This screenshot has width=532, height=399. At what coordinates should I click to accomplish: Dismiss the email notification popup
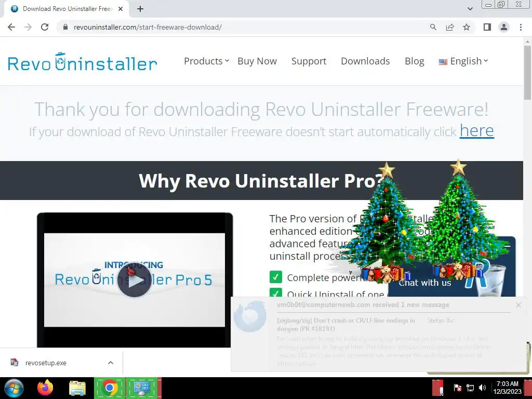518,304
